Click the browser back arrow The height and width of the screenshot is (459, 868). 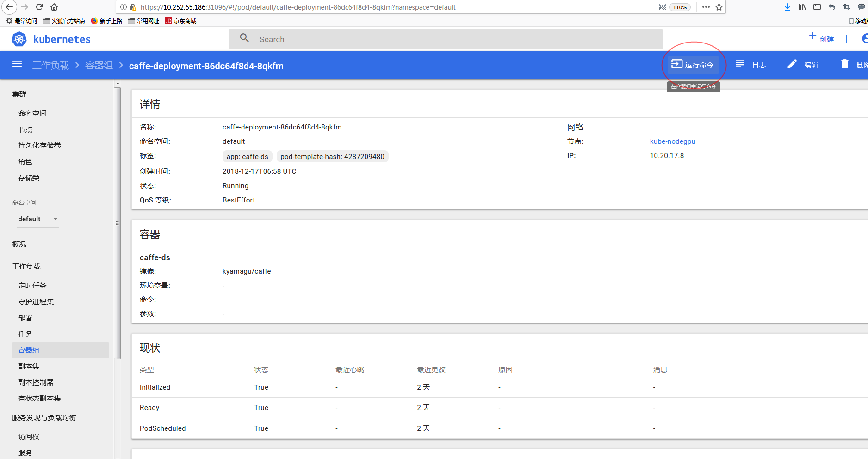point(9,7)
